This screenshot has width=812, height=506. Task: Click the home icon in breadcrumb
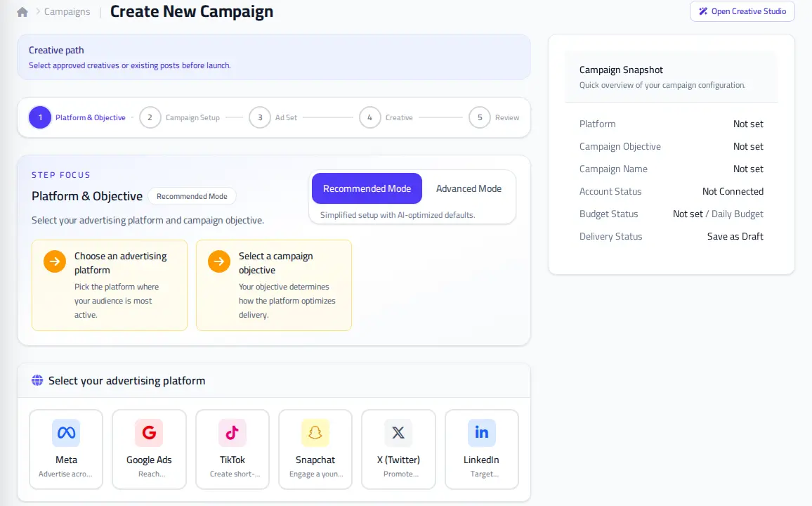click(x=22, y=12)
